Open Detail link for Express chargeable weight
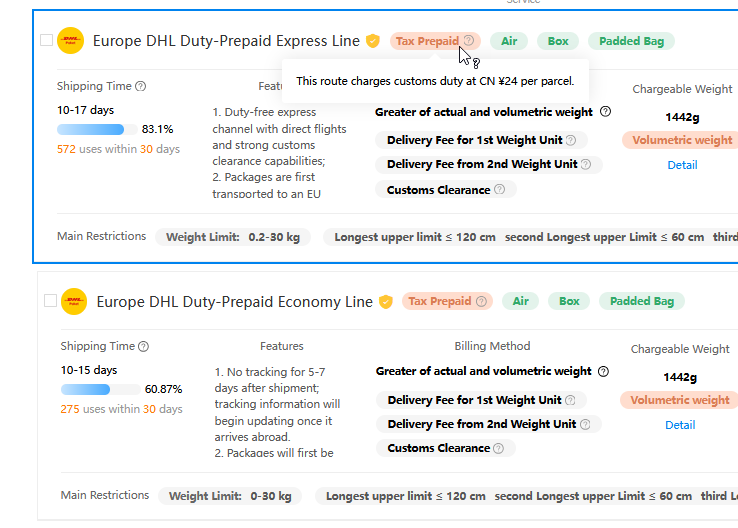Viewport: 738px width, 528px height. [x=682, y=165]
